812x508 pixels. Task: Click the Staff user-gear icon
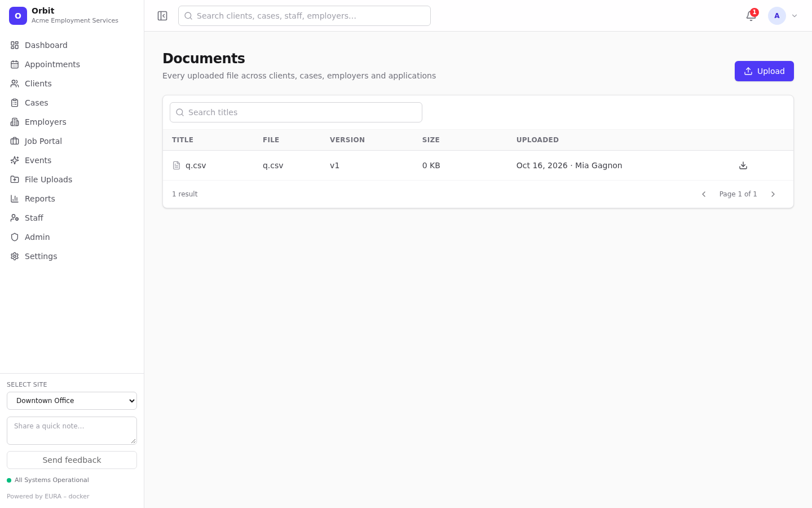tap(15, 218)
